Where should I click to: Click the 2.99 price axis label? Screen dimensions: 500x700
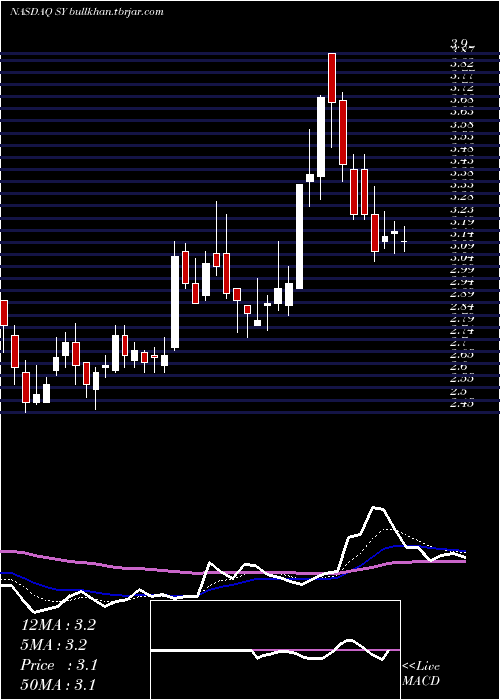coord(462,270)
